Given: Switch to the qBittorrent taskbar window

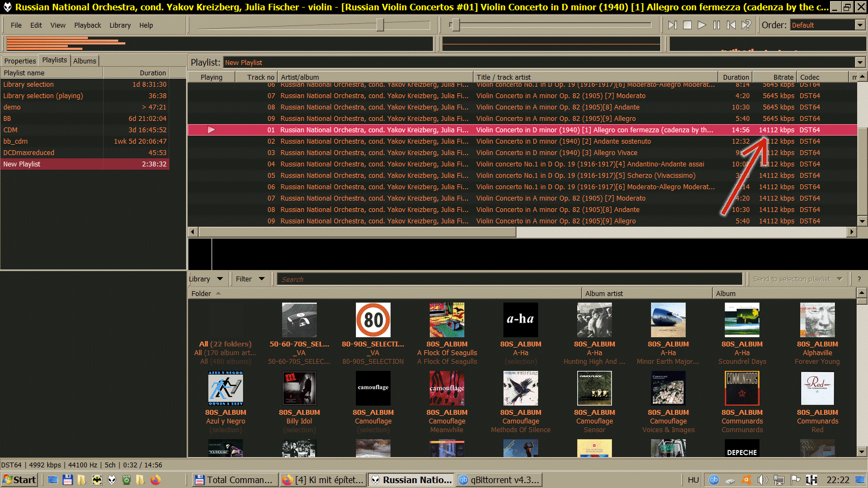Looking at the screenshot, I should coord(499,480).
